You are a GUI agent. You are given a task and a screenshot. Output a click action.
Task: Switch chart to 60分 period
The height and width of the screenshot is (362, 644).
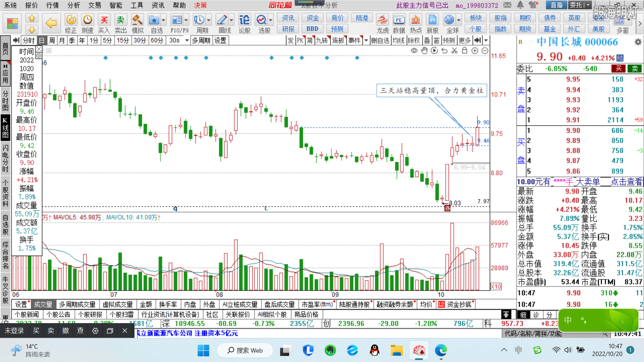[x=157, y=41]
